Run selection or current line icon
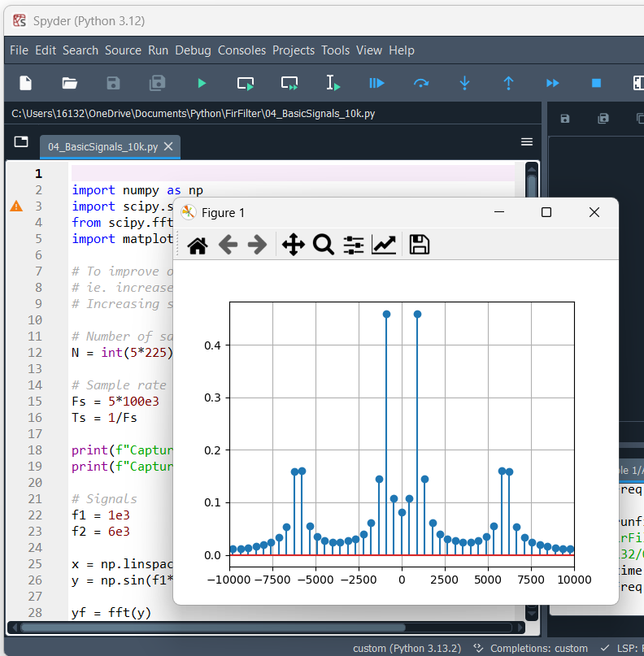 point(333,83)
